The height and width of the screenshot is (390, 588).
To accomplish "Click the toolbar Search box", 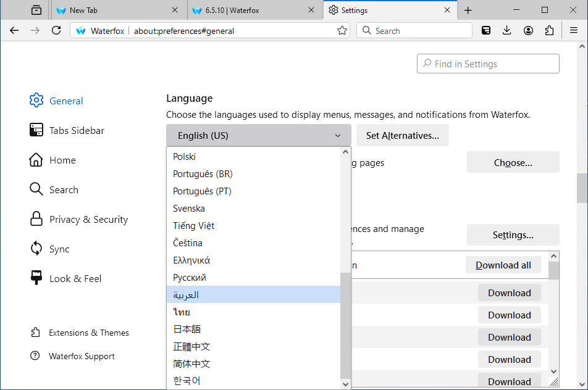I will (414, 31).
